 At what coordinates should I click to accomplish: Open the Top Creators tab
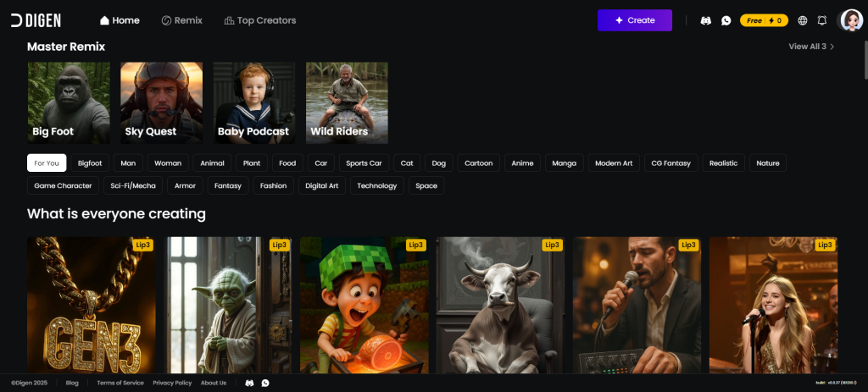coord(260,20)
